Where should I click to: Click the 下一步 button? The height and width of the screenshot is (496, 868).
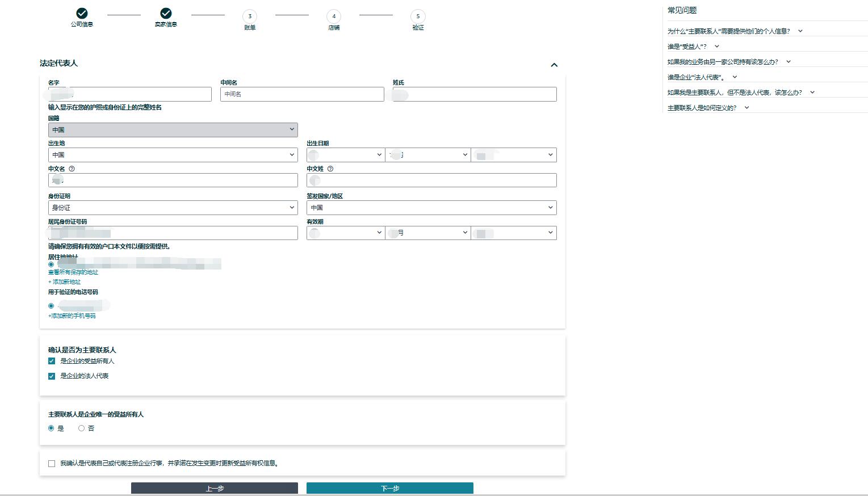(389, 488)
